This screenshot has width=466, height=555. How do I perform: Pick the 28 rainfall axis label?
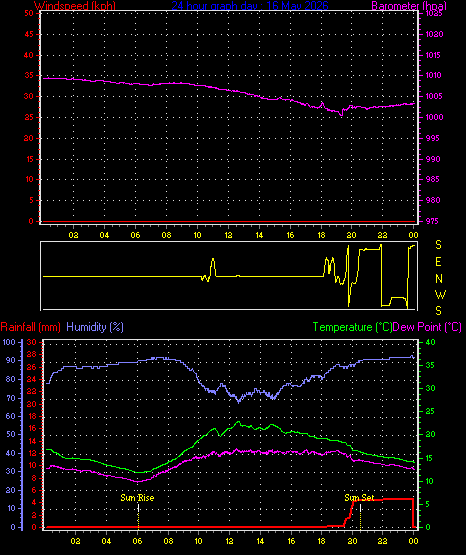[x=32, y=354]
